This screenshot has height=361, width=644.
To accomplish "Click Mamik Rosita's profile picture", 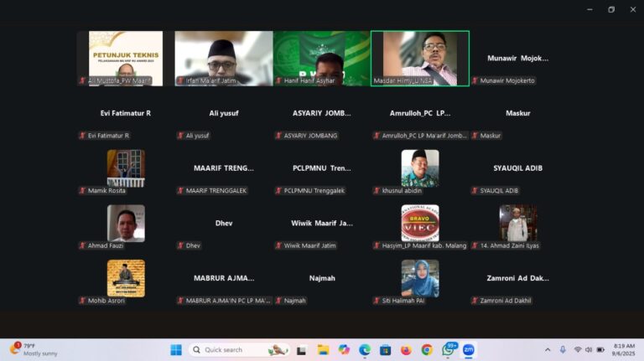I will click(126, 168).
